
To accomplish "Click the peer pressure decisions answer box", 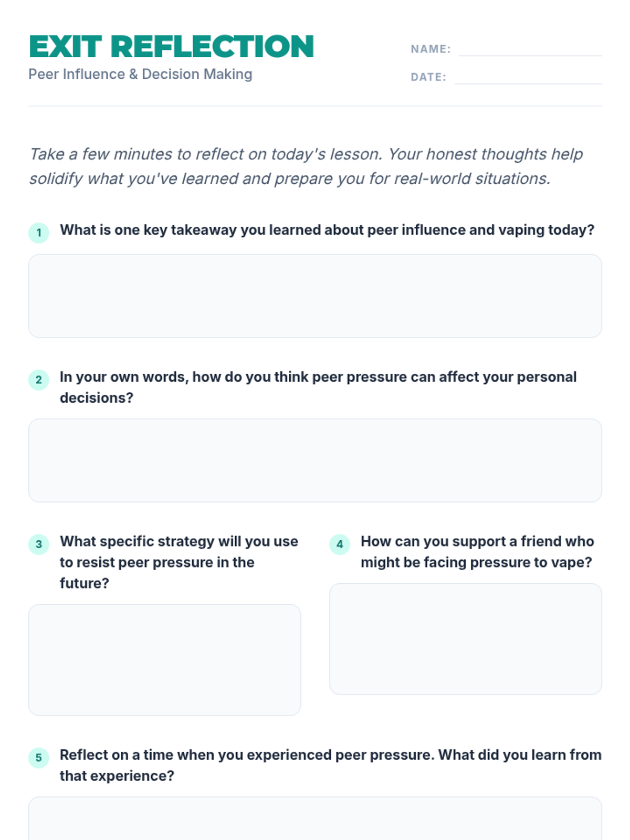I will click(315, 460).
